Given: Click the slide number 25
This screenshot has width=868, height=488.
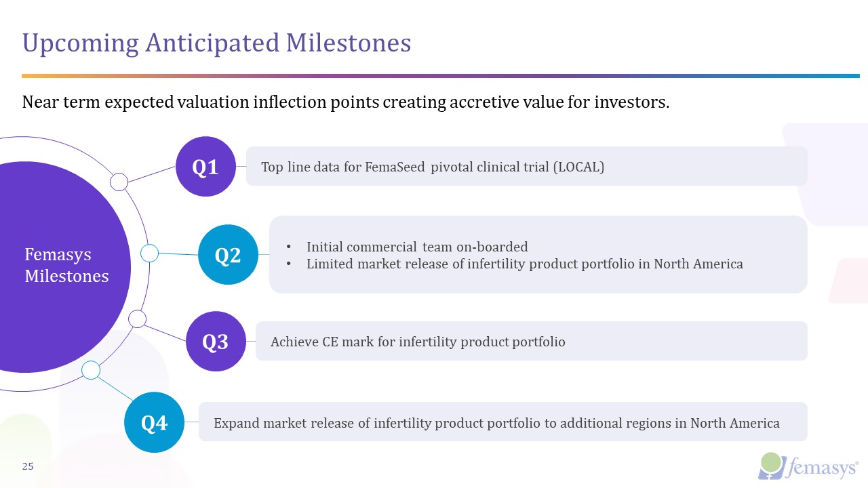Looking at the screenshot, I should (28, 466).
